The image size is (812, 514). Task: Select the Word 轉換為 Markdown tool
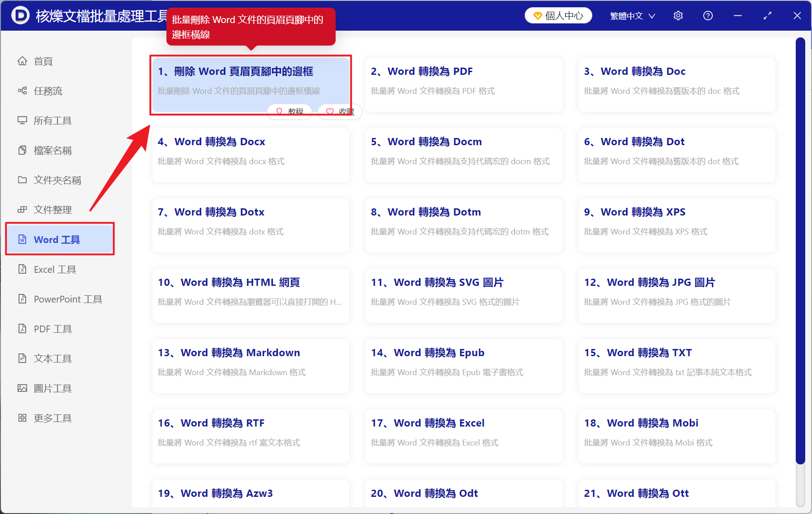(250, 366)
